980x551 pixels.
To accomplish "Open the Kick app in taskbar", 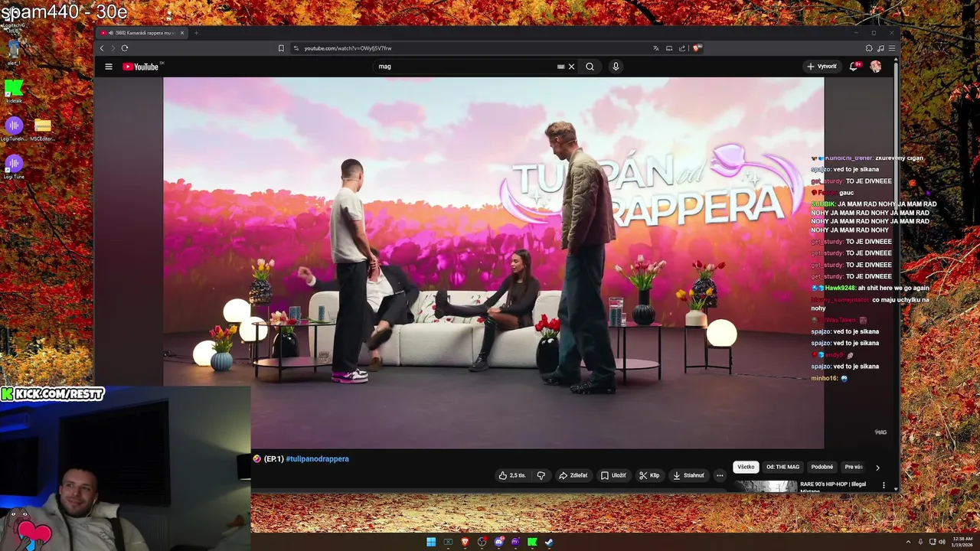I will (532, 542).
